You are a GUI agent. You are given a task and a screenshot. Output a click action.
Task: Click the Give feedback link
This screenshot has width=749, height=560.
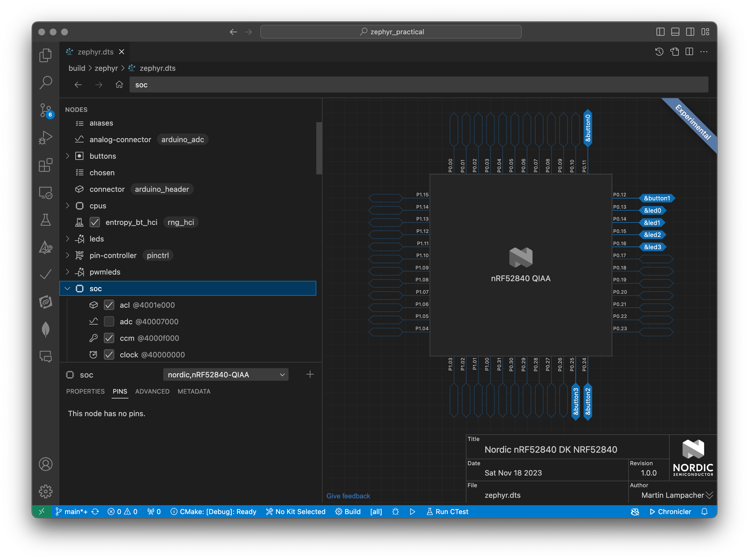[348, 496]
